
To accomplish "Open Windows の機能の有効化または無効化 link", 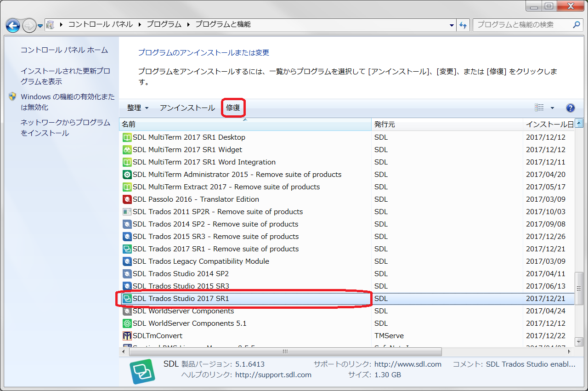I will coord(68,102).
